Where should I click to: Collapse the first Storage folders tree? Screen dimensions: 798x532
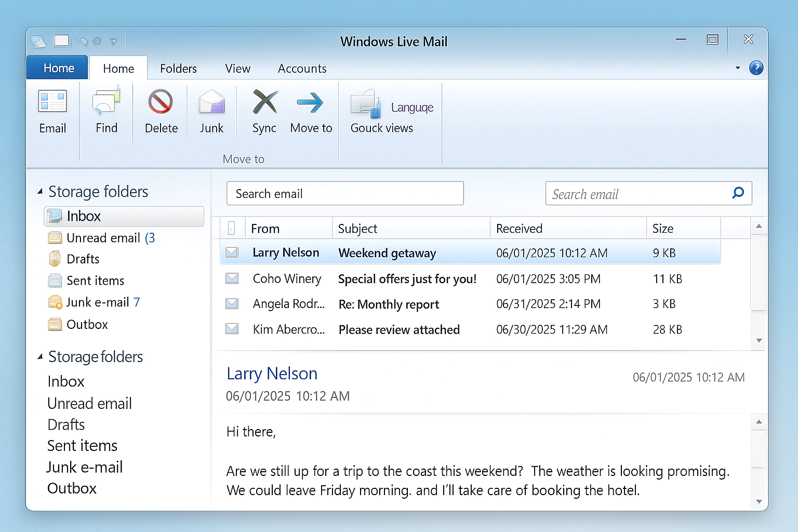coord(40,192)
